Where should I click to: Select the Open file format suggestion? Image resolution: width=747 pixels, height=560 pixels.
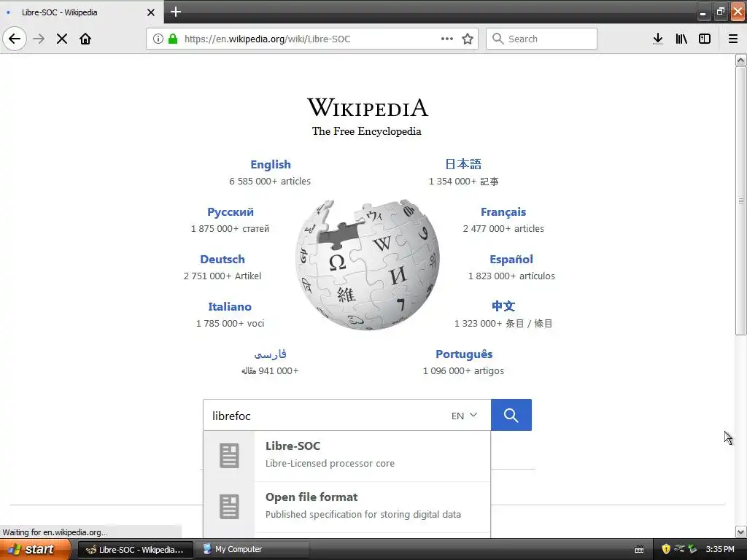click(347, 507)
